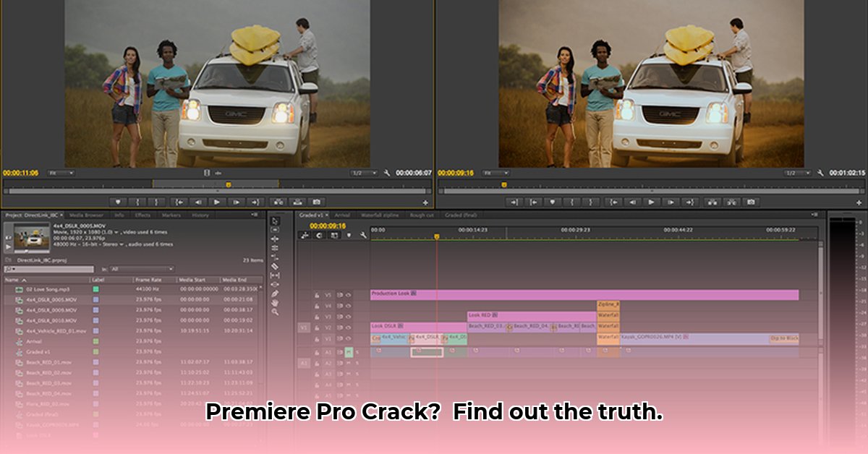Toggle visibility of track V5 output

(349, 294)
